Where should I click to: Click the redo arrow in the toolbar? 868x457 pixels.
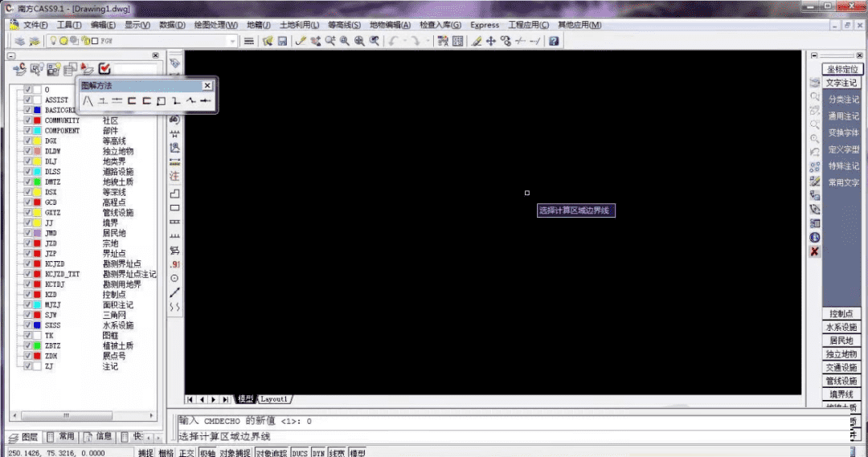(x=416, y=41)
